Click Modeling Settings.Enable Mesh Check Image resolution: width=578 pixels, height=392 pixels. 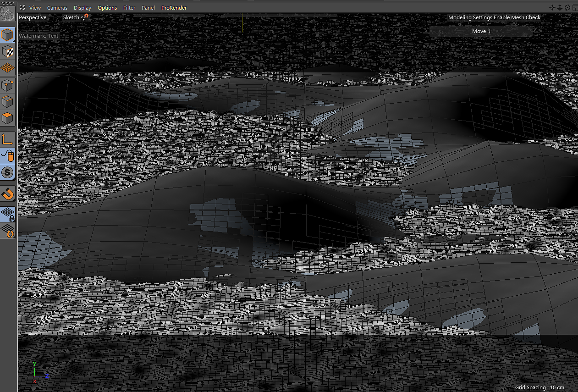tap(494, 17)
